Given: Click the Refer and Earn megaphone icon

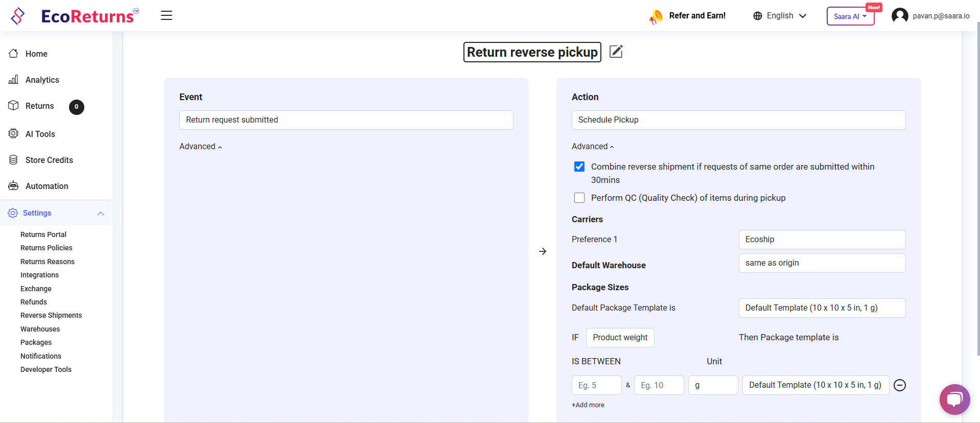Looking at the screenshot, I should pyautogui.click(x=656, y=16).
